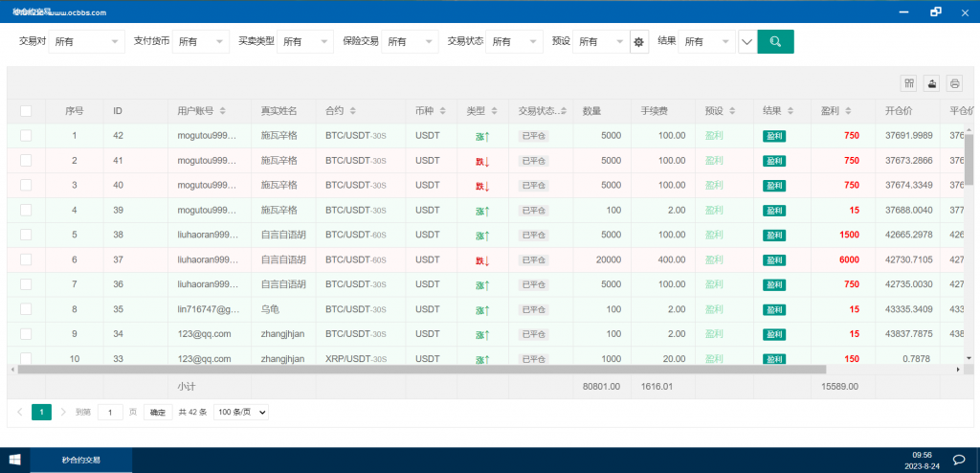Check the row with ID 40

point(26,185)
